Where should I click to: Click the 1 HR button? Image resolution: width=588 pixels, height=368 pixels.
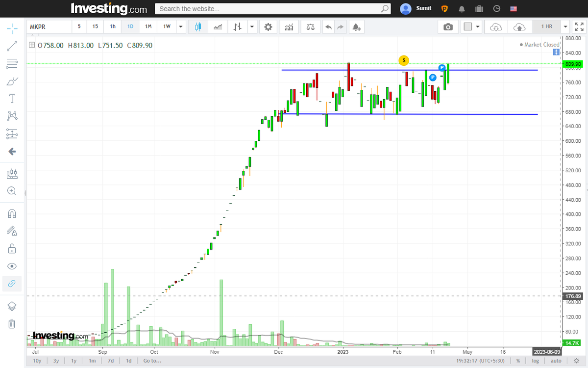[547, 27]
